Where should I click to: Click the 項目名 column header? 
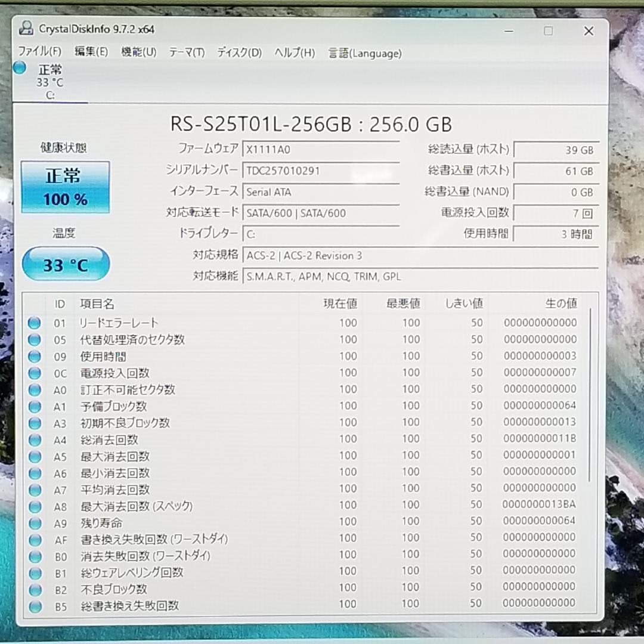click(x=97, y=304)
